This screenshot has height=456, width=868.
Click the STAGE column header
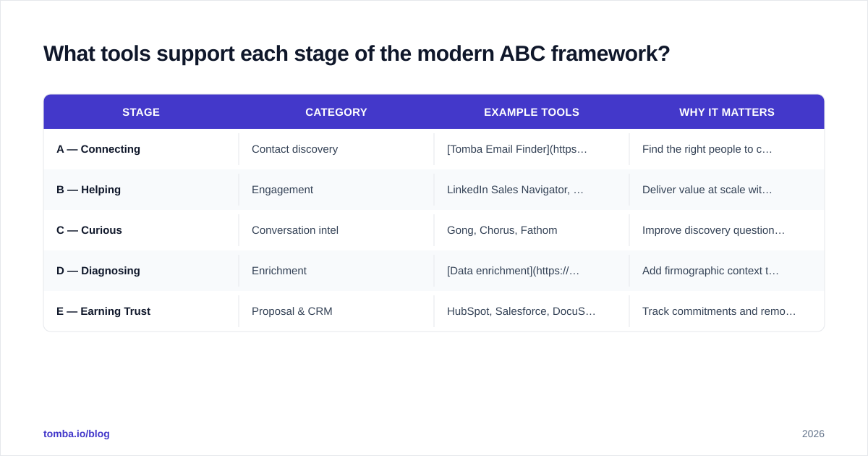(141, 112)
